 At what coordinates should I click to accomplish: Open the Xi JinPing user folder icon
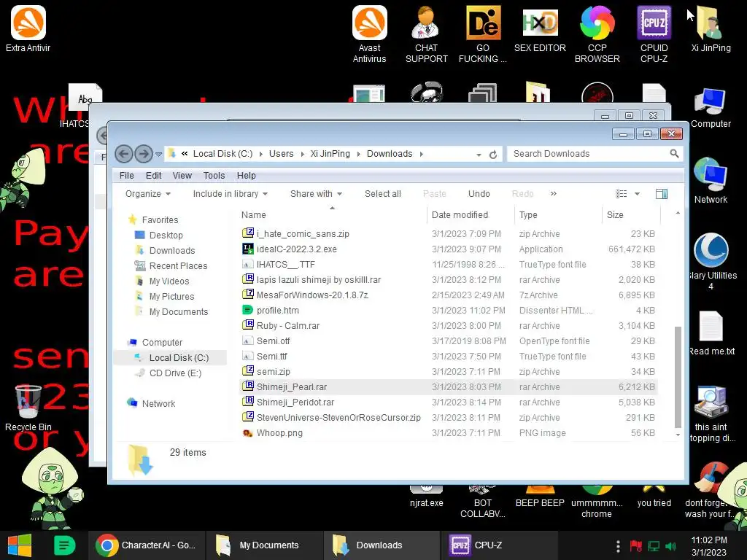tap(711, 28)
